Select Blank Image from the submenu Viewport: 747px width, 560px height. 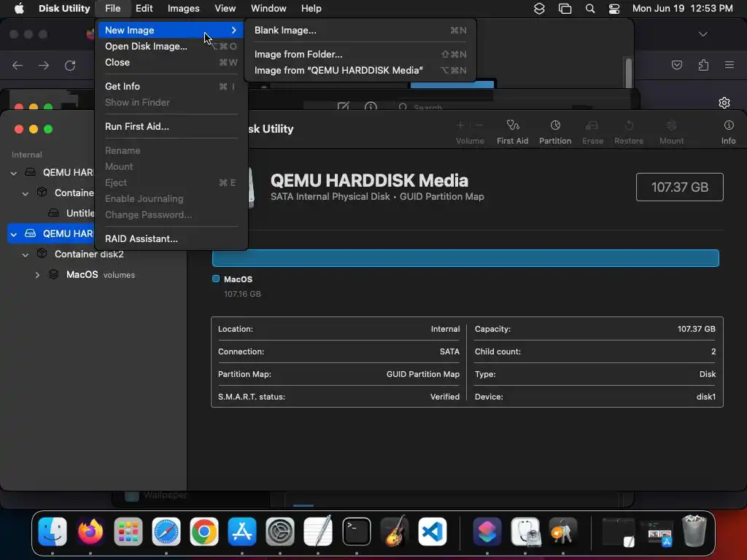click(360, 30)
